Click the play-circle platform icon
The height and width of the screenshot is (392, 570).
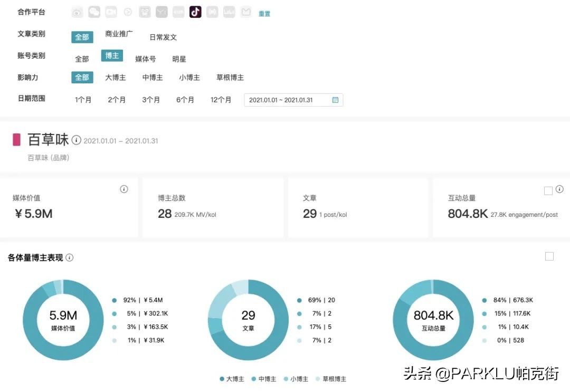pyautogui.click(x=128, y=12)
